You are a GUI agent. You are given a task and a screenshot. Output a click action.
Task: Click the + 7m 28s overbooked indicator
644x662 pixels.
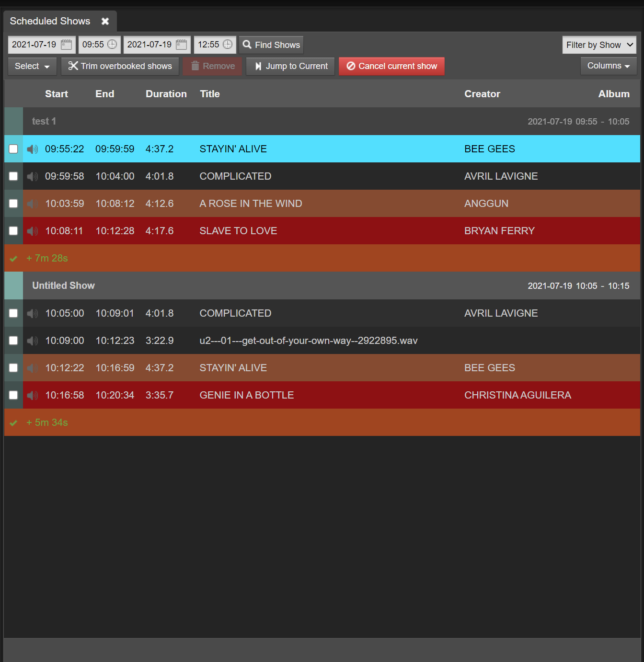click(x=47, y=258)
